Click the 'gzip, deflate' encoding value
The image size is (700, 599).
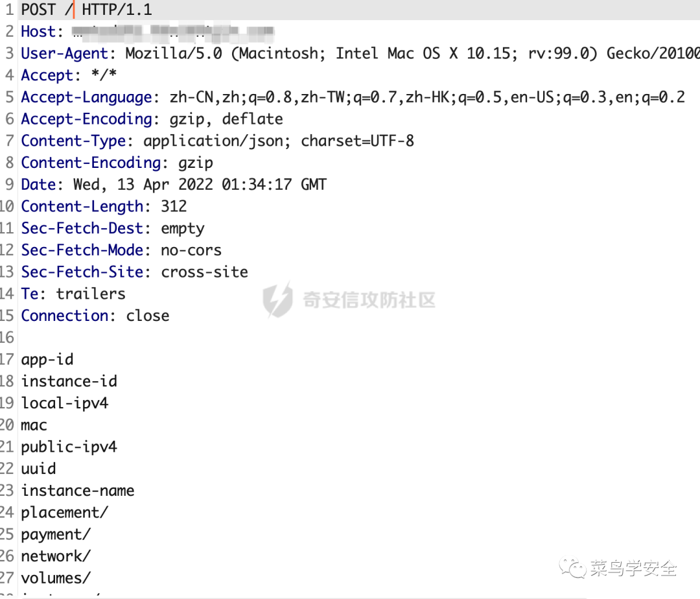[226, 119]
